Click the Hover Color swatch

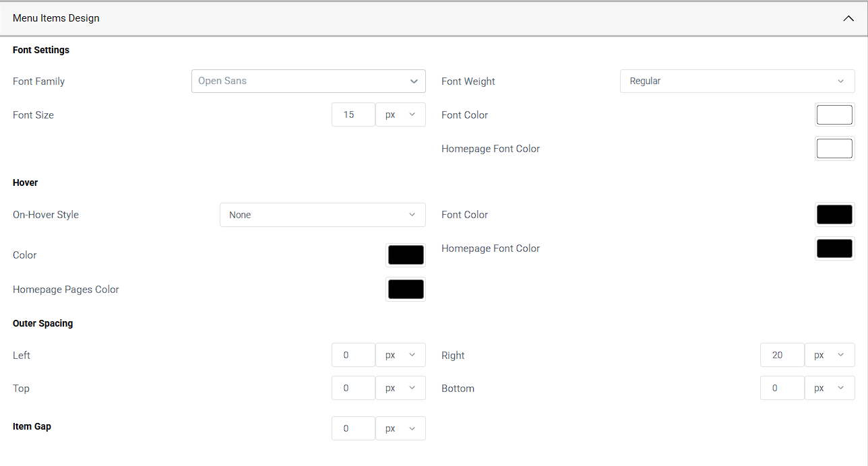tap(406, 255)
